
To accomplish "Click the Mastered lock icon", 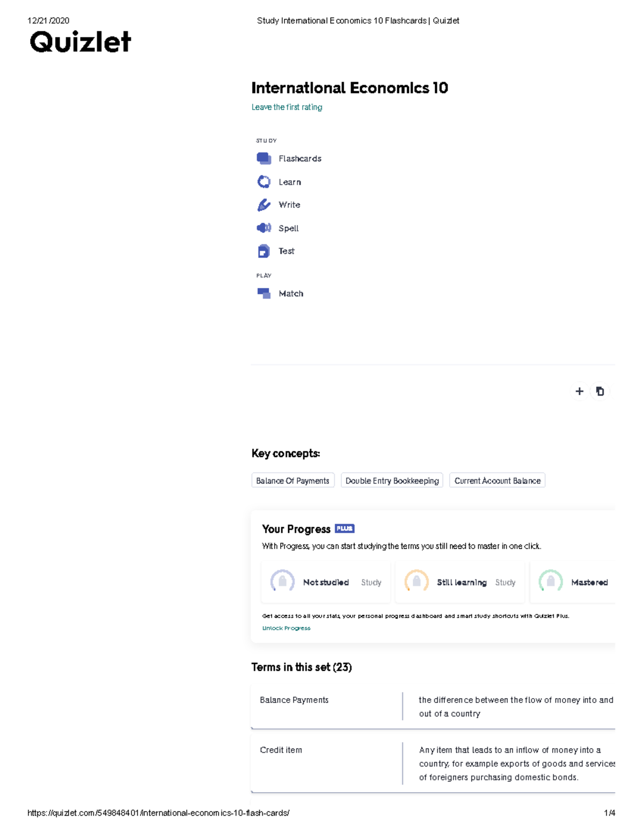I will click(551, 582).
